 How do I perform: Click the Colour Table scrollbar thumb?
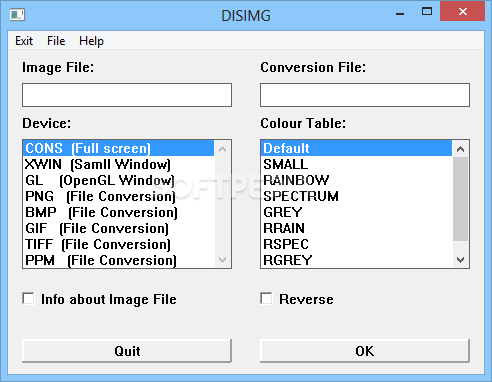click(461, 199)
